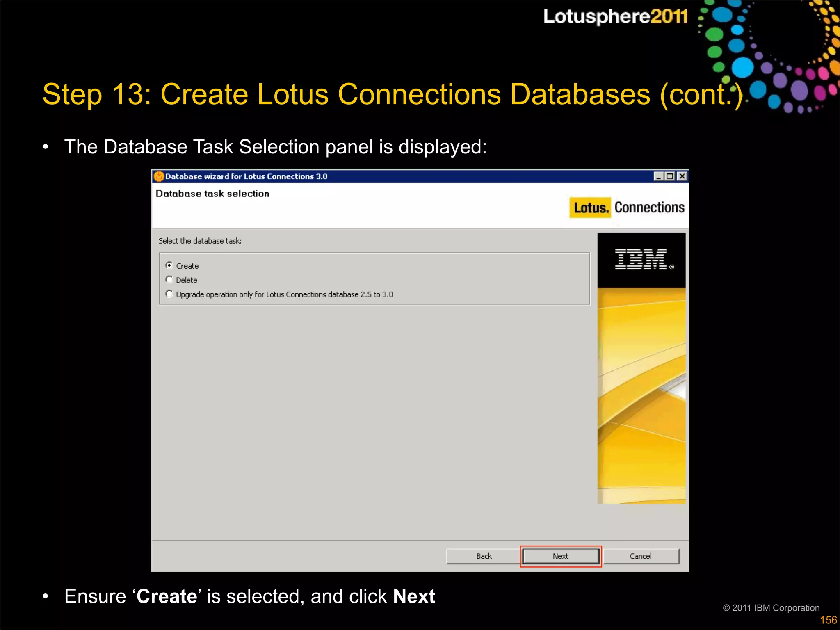Click the 'Database task selection' heading
The image size is (840, 630).
[x=212, y=194]
